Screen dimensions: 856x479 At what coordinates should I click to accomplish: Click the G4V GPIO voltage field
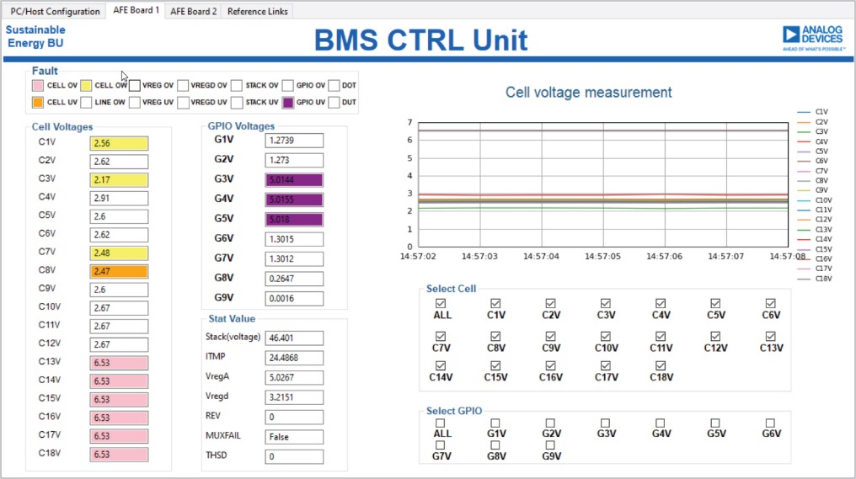294,199
